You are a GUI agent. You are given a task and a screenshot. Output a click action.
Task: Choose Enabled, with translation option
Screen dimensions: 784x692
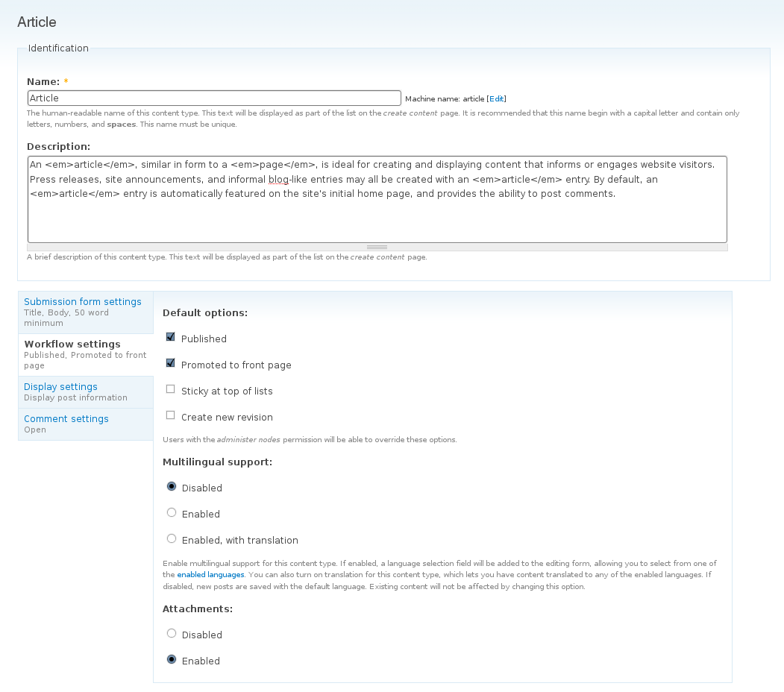pyautogui.click(x=172, y=538)
